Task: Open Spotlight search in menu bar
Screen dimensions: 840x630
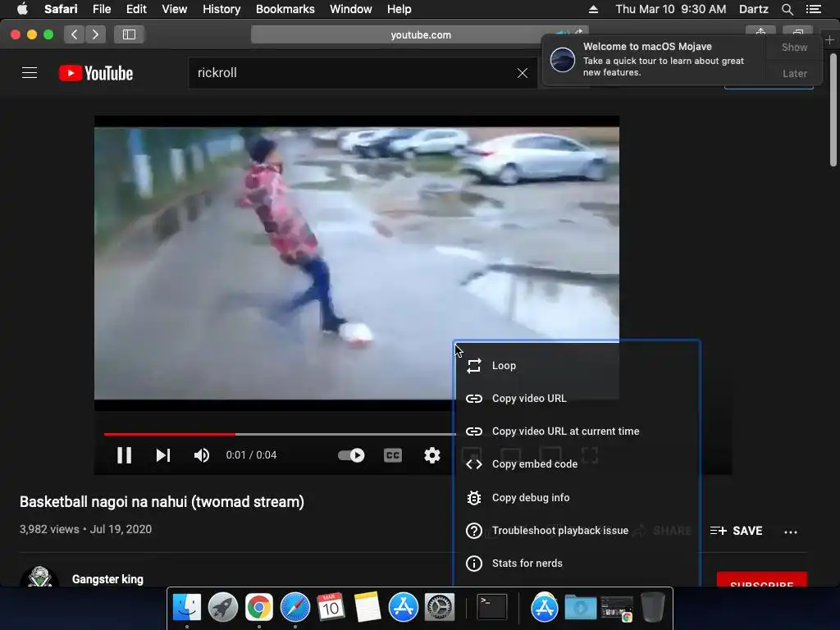Action: click(x=787, y=9)
